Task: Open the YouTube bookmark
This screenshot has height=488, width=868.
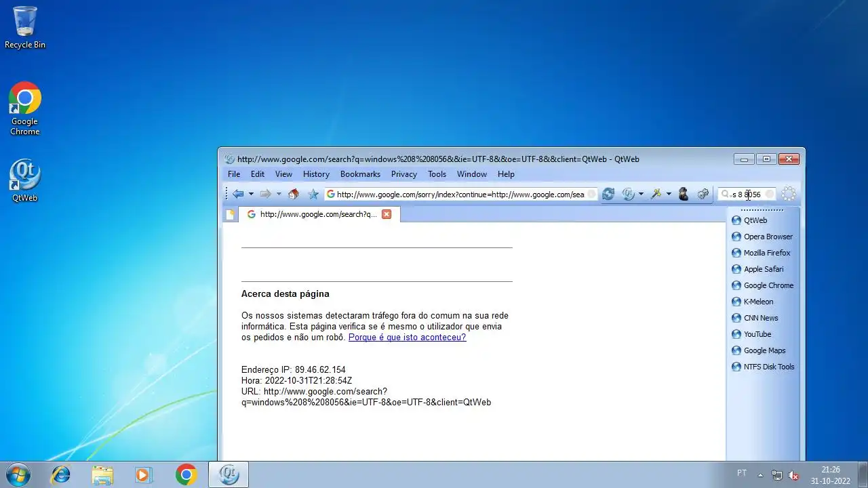Action: 751,334
